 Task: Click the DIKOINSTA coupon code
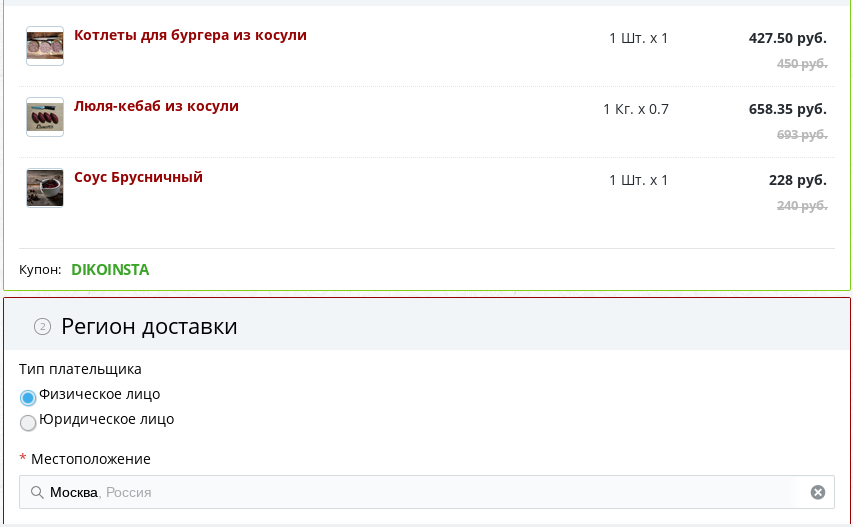[110, 269]
